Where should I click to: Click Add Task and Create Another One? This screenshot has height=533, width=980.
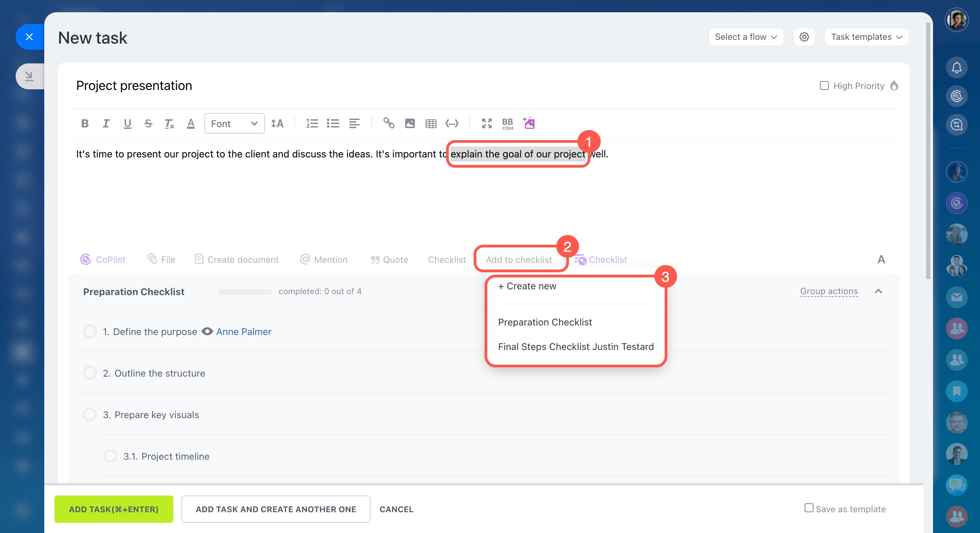point(276,509)
